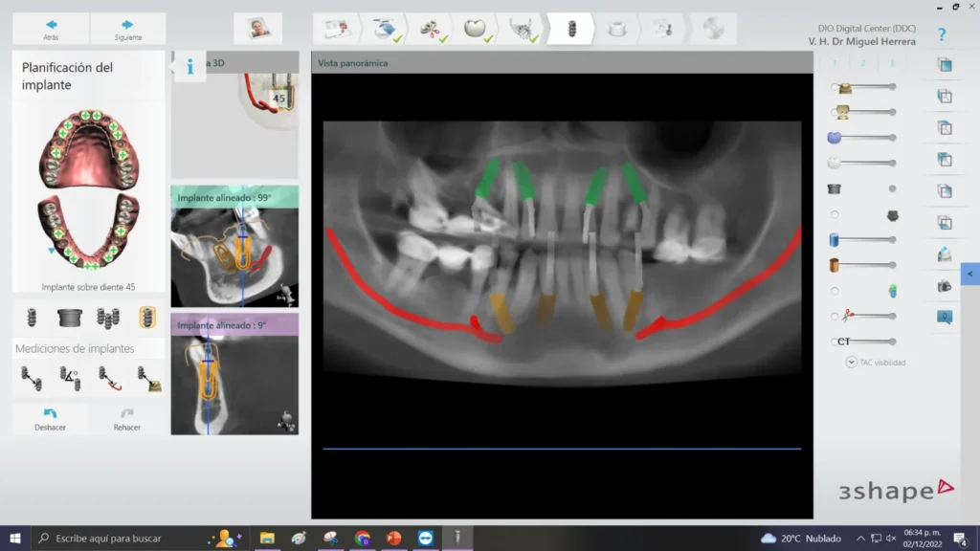The image size is (980, 551).
Task: Open PowerPoint from the taskbar
Action: click(x=393, y=538)
